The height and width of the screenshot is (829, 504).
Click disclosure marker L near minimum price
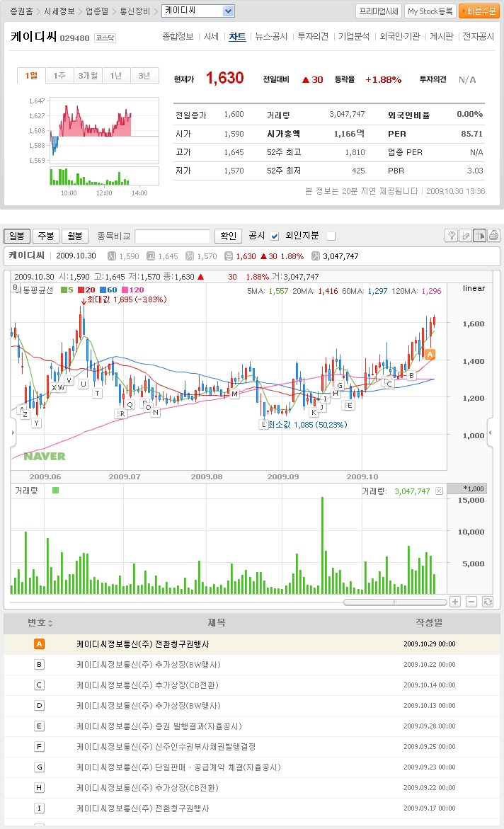pyautogui.click(x=263, y=425)
